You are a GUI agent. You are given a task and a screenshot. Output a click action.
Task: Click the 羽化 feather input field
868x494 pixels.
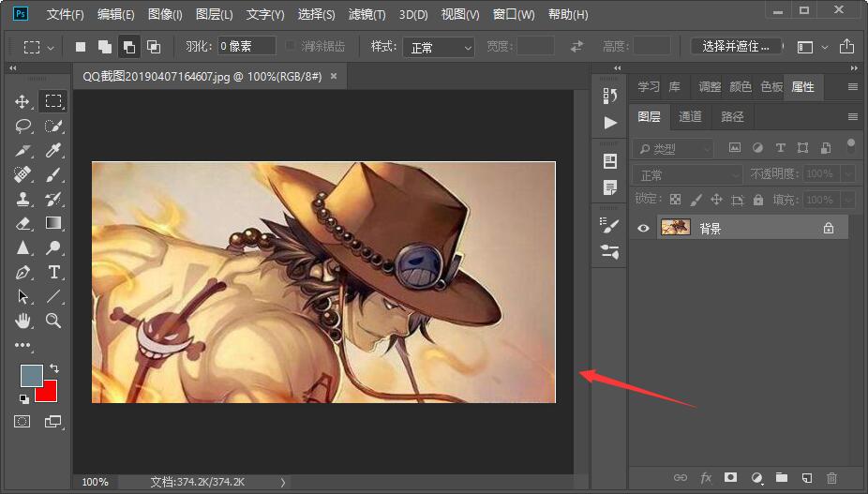point(247,46)
